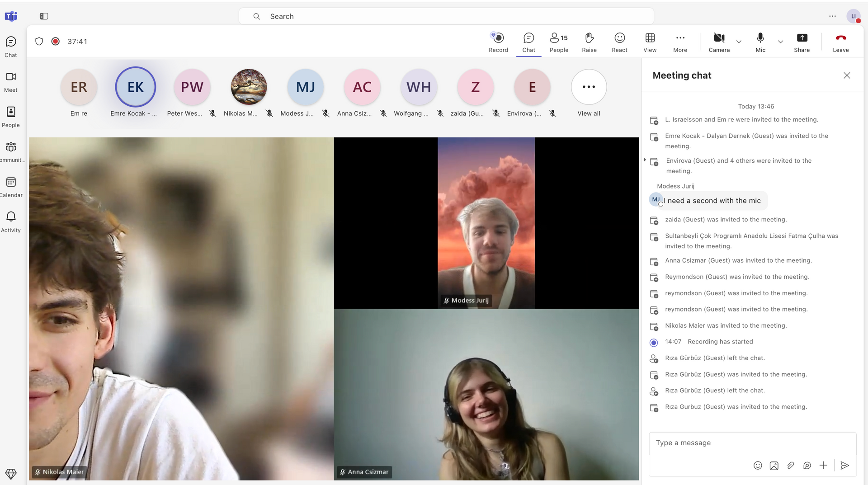Open the View layout options
The image size is (868, 485).
tap(650, 42)
